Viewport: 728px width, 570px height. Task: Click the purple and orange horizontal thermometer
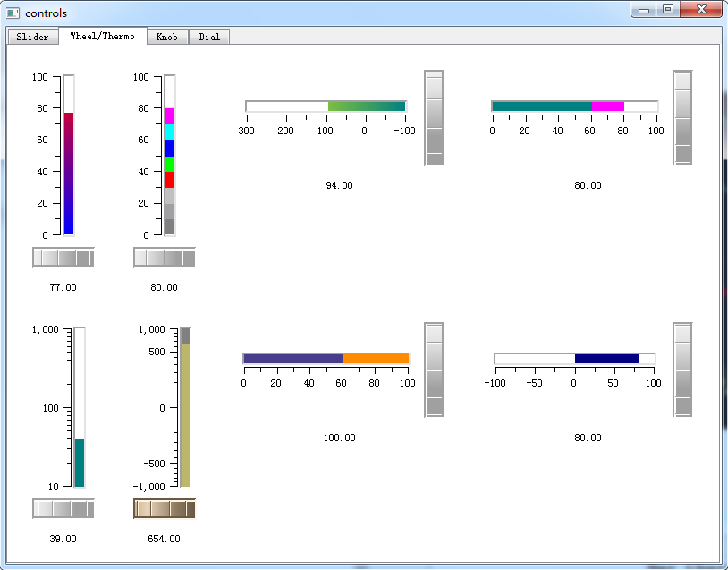coord(326,359)
